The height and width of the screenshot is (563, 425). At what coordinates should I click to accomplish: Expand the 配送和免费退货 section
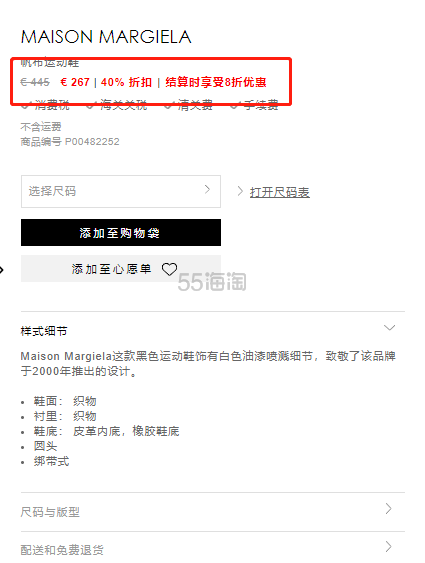click(x=212, y=548)
